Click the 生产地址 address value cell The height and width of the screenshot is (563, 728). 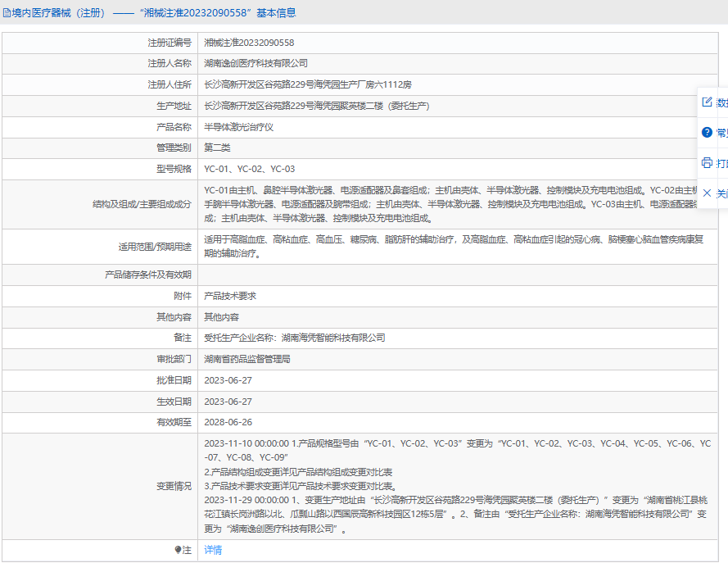316,106
